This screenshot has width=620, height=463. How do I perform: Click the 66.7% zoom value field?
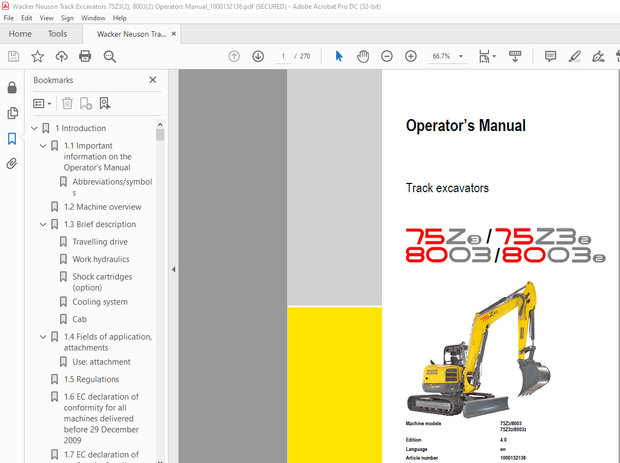coord(441,57)
